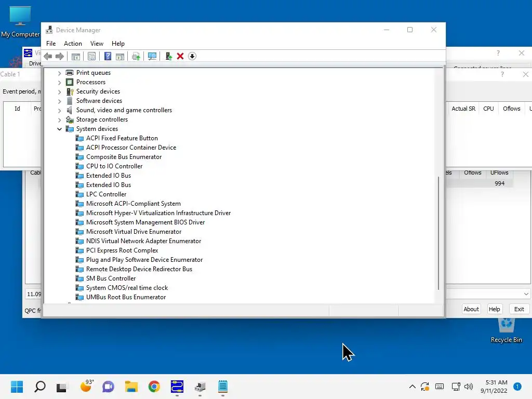Click Help button in background window
Image resolution: width=532 pixels, height=399 pixels.
pyautogui.click(x=494, y=309)
